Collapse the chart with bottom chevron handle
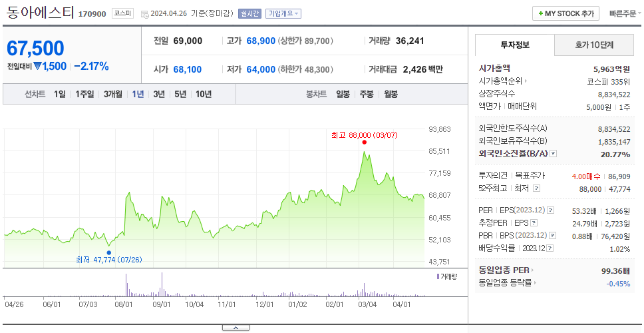 click(x=236, y=328)
